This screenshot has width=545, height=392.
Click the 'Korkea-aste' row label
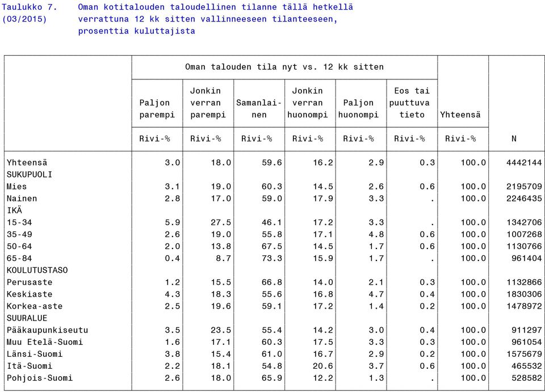coord(35,306)
